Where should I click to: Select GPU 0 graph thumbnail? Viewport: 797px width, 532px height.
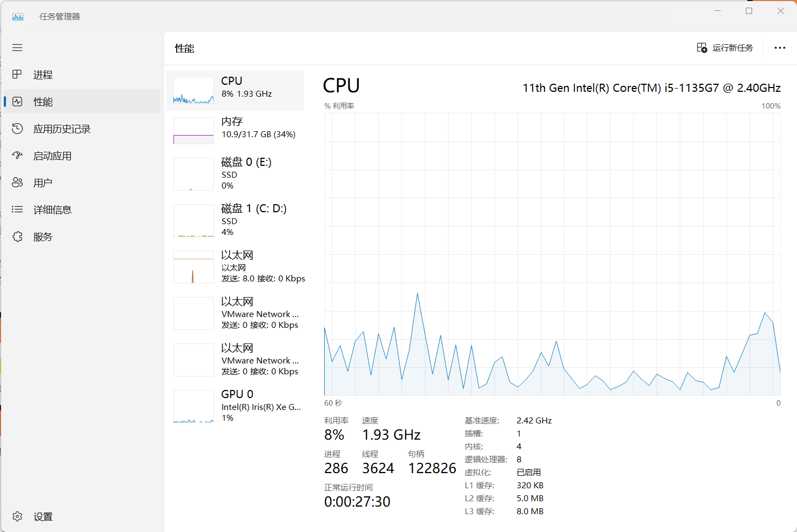point(193,406)
